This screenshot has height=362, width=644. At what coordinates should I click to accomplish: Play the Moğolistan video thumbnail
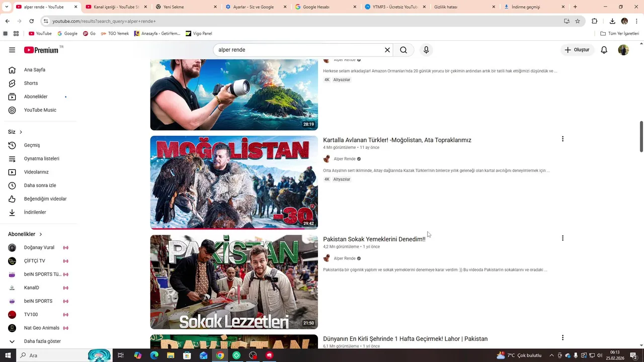pyautogui.click(x=234, y=183)
